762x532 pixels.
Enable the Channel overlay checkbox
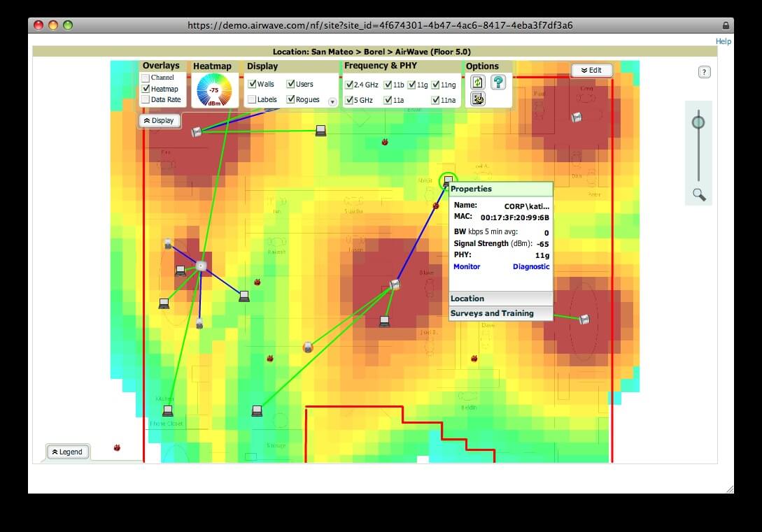point(146,78)
